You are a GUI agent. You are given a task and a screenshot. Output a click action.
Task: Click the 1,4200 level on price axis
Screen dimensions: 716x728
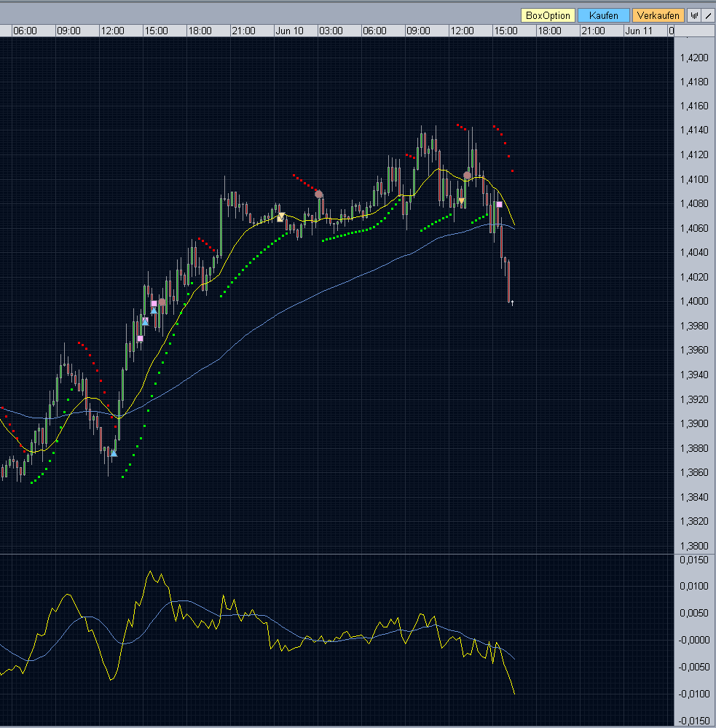[692, 58]
